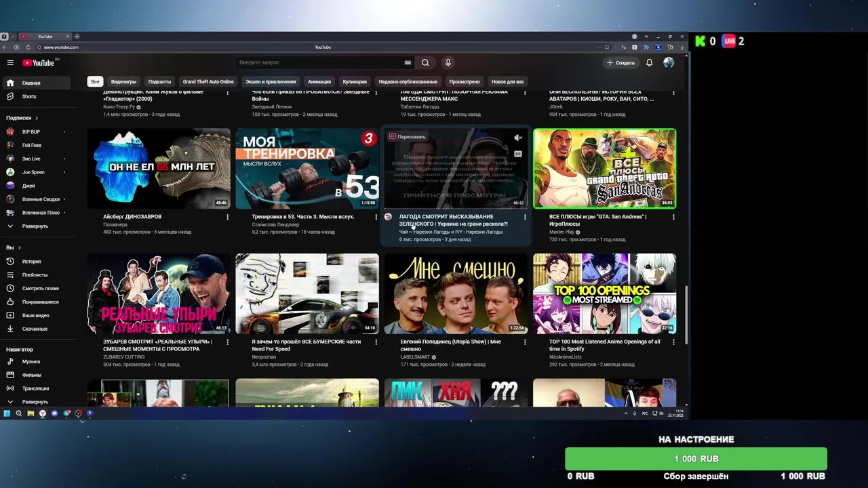
Task: Open Фильмы in the Навигатор section
Action: pyautogui.click(x=35, y=375)
